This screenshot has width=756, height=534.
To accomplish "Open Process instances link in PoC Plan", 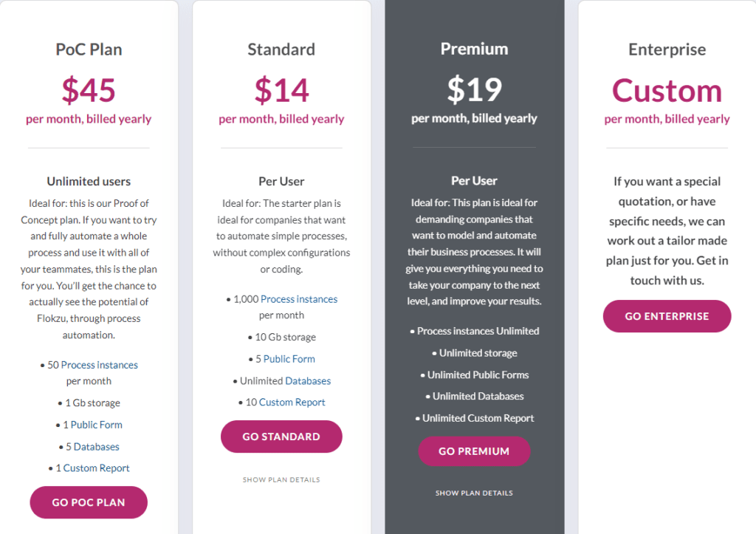I will [99, 365].
